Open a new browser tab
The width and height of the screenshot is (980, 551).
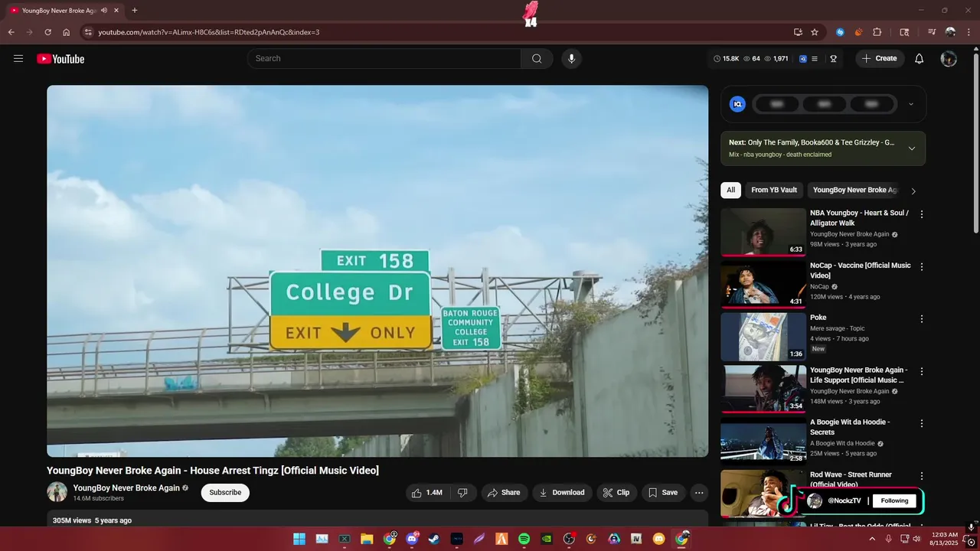pyautogui.click(x=135, y=10)
